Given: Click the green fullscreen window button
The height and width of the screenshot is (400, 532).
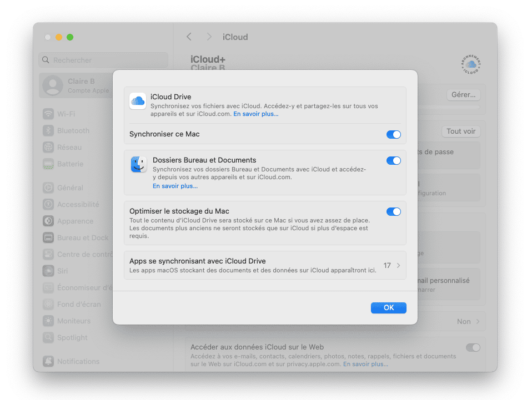Looking at the screenshot, I should click(x=70, y=37).
